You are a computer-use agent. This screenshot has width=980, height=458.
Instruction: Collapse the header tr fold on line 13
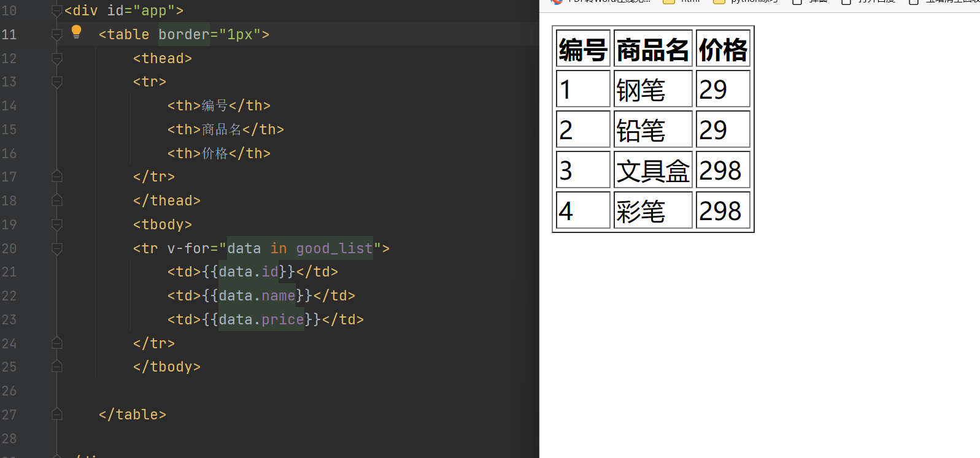(57, 82)
